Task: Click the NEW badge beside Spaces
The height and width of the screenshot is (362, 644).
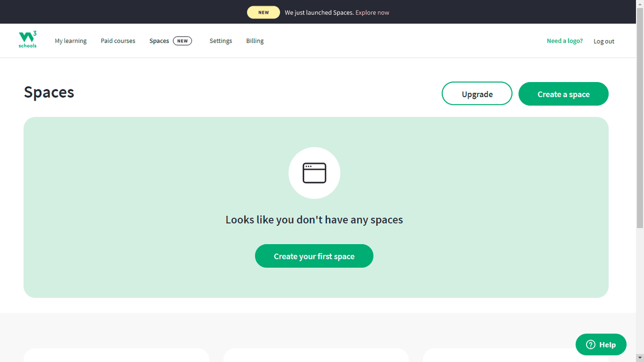Action: coord(182,41)
